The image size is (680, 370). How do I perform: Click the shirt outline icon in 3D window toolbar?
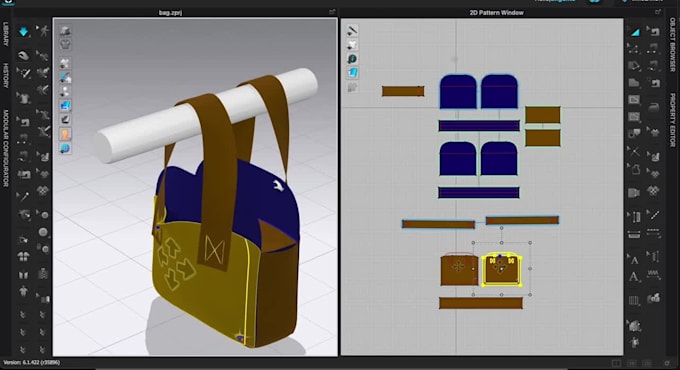65,44
